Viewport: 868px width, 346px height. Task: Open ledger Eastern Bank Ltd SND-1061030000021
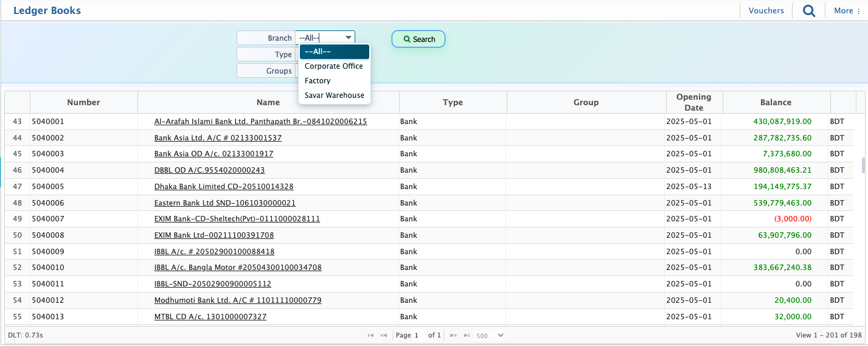224,203
